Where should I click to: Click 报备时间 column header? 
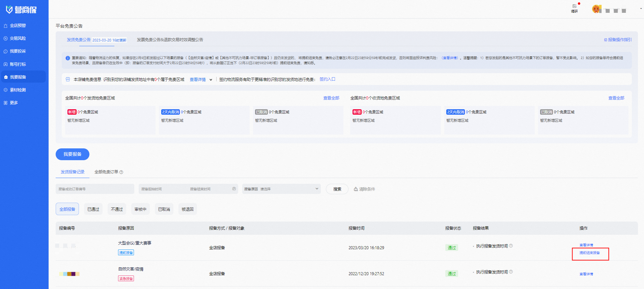click(357, 228)
